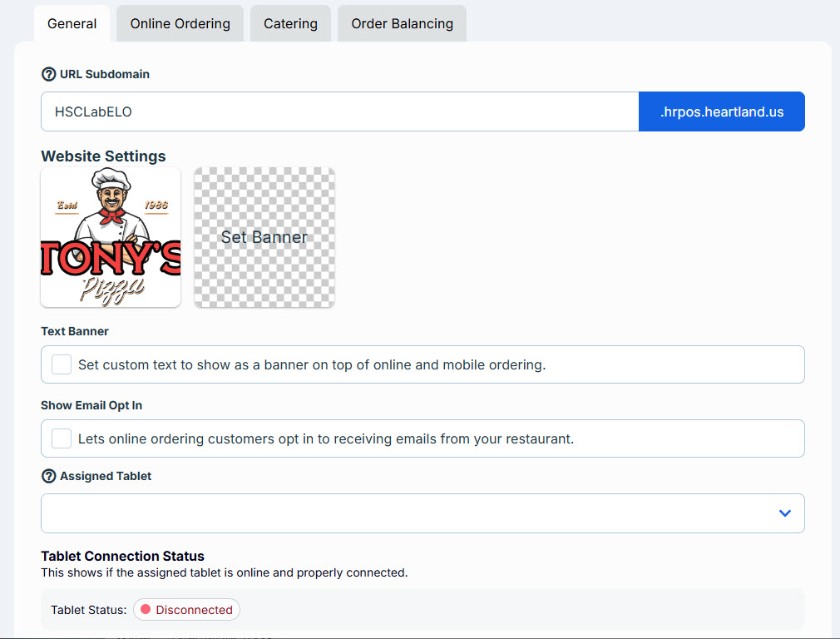
Task: Open the Catering tab
Action: point(290,23)
